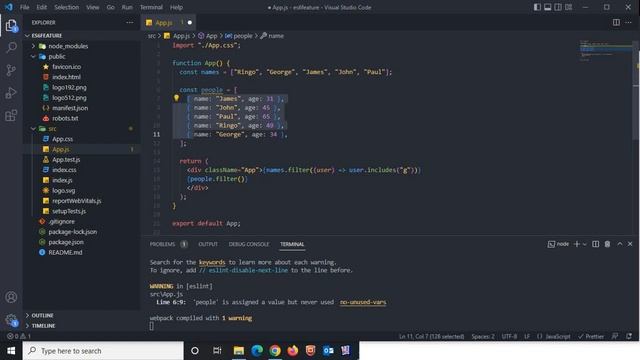Split the terminal panel
Viewport: 640px width, 360px height.
pyautogui.click(x=596, y=244)
